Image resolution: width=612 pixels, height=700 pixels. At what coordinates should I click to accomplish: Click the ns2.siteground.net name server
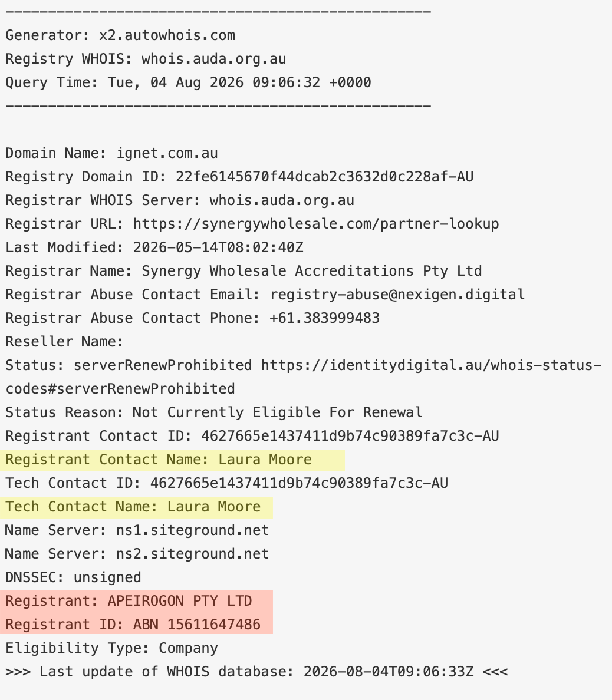click(x=193, y=553)
